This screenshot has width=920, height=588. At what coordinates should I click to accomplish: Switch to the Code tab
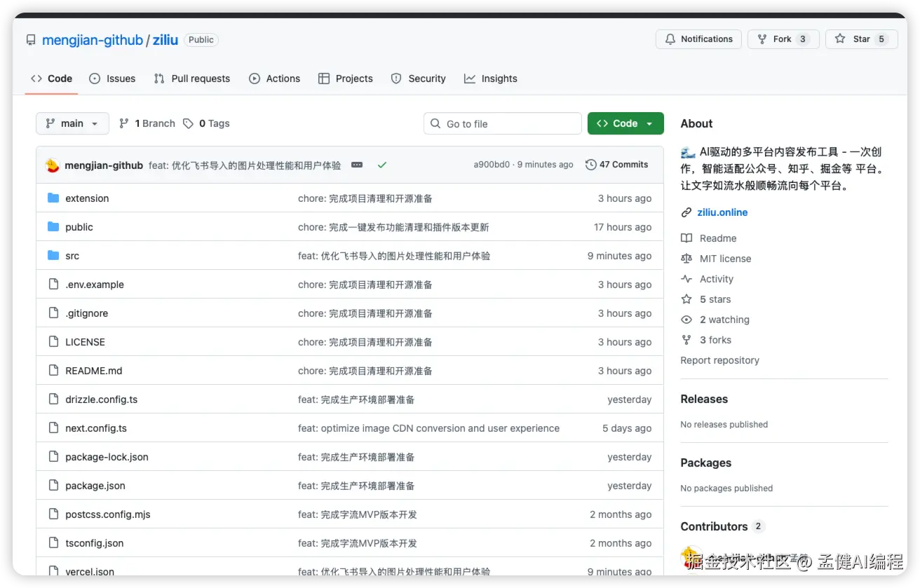click(x=51, y=78)
